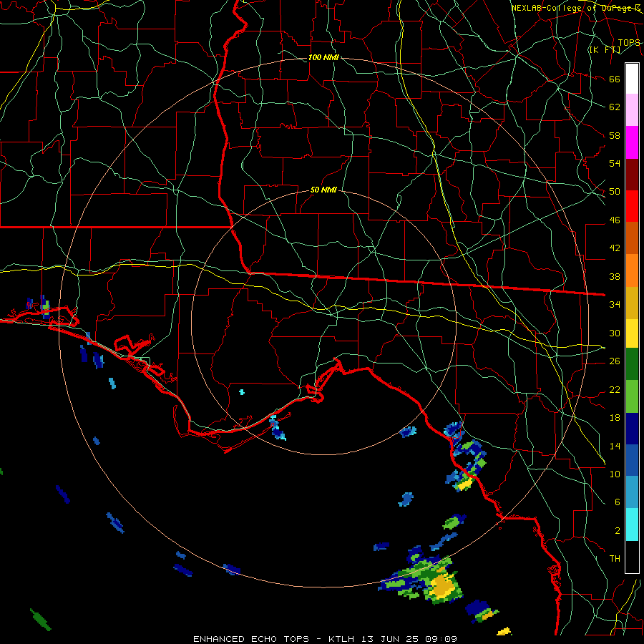Click the legend value "34"
This screenshot has height=644, width=644.
click(615, 304)
